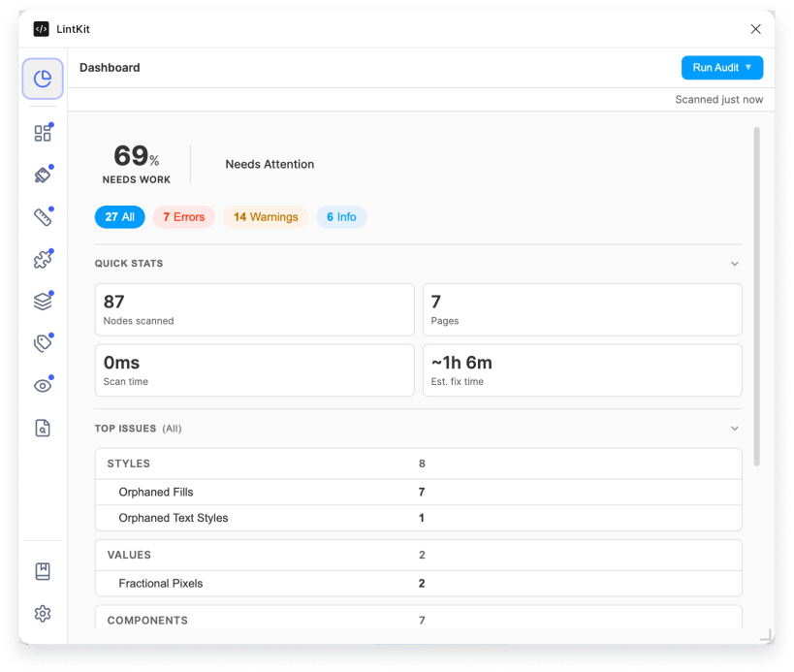Collapse the Quick Stats section
Viewport: 794px width, 672px height.
[734, 263]
